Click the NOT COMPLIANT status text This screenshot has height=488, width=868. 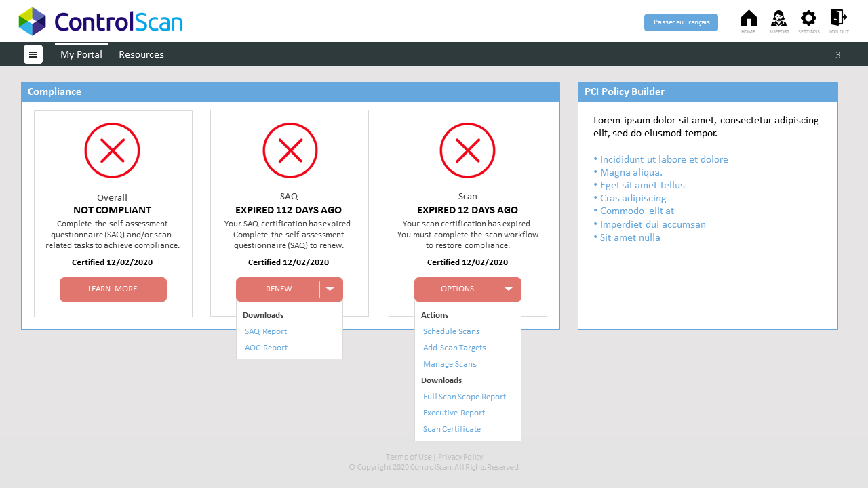tap(113, 210)
